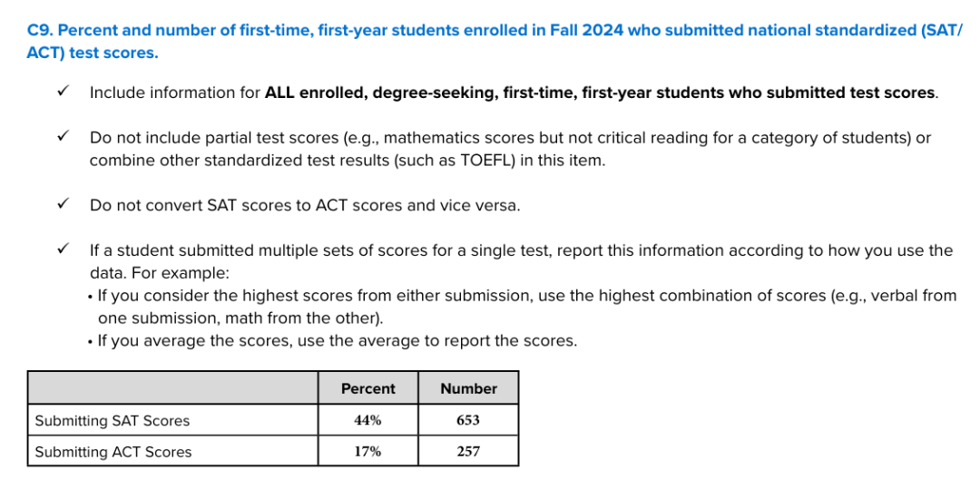The image size is (980, 489).
Task: Select the Number column header cell
Action: click(468, 388)
